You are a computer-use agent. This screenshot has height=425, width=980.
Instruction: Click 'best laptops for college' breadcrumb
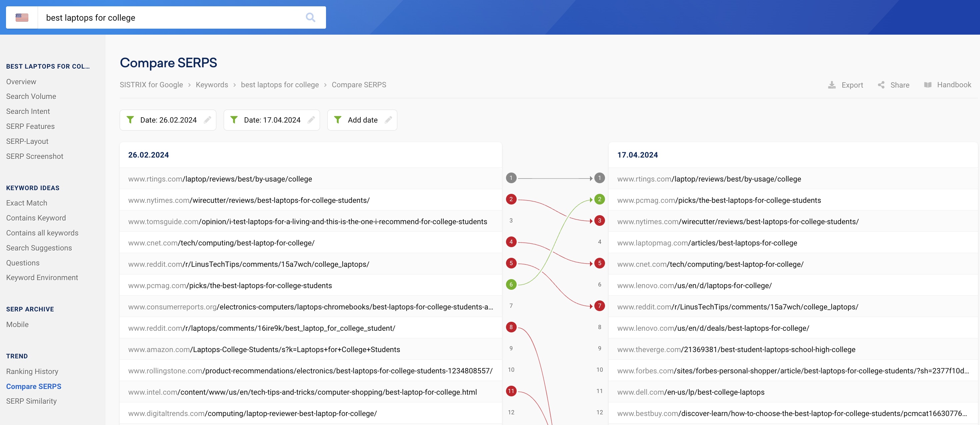coord(280,85)
